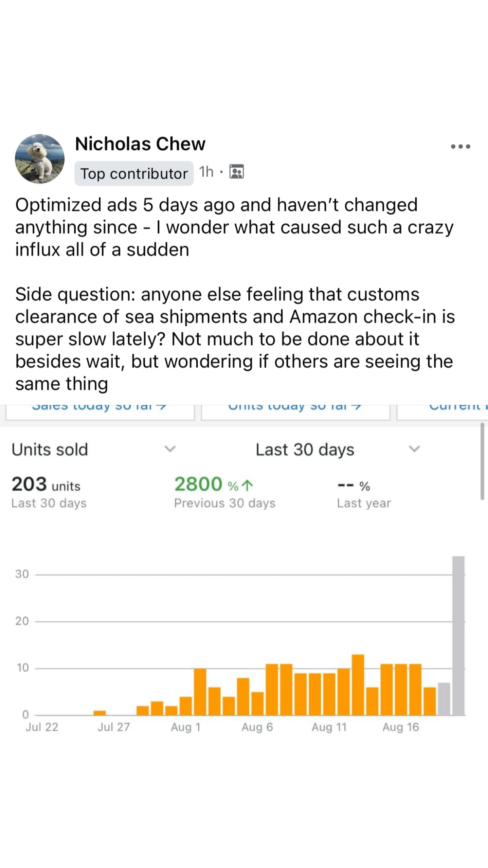Open the three-dot post options menu
Screen dimensions: 488x868
(x=460, y=147)
